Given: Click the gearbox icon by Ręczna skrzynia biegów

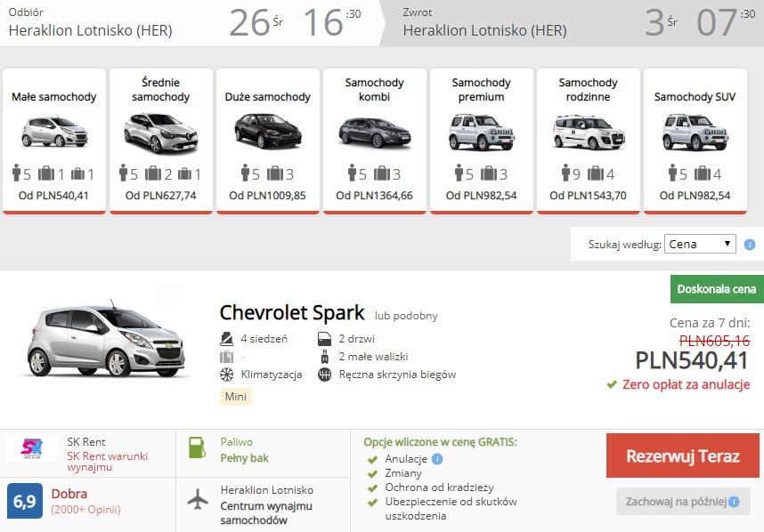Looking at the screenshot, I should pyautogui.click(x=324, y=375).
